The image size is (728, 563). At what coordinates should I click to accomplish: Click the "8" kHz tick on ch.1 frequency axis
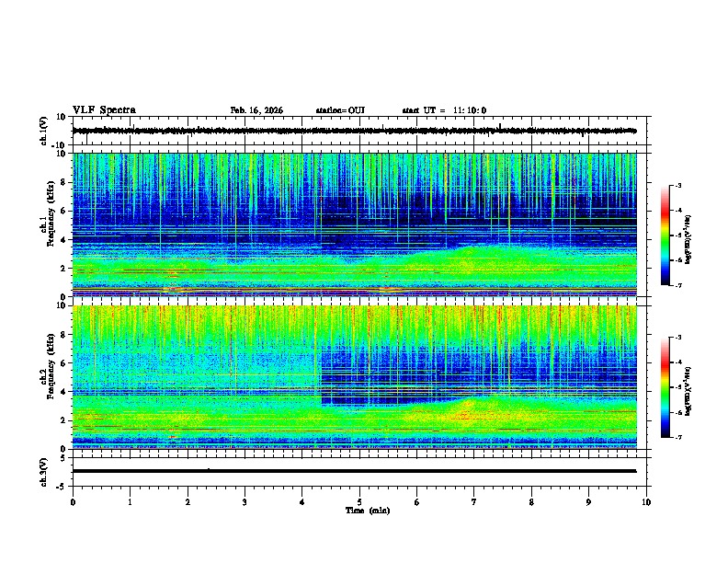pos(64,182)
